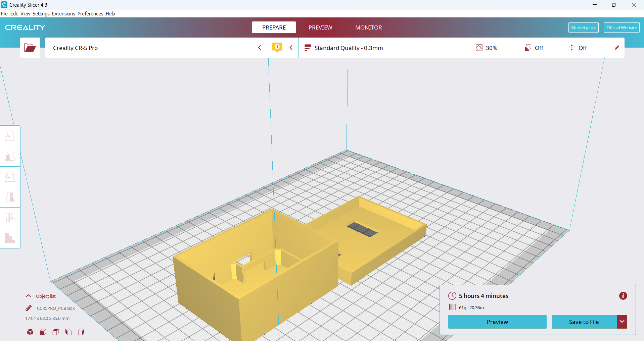Switch to left side view icon
Viewport: 644px width, 341px height.
(x=68, y=332)
